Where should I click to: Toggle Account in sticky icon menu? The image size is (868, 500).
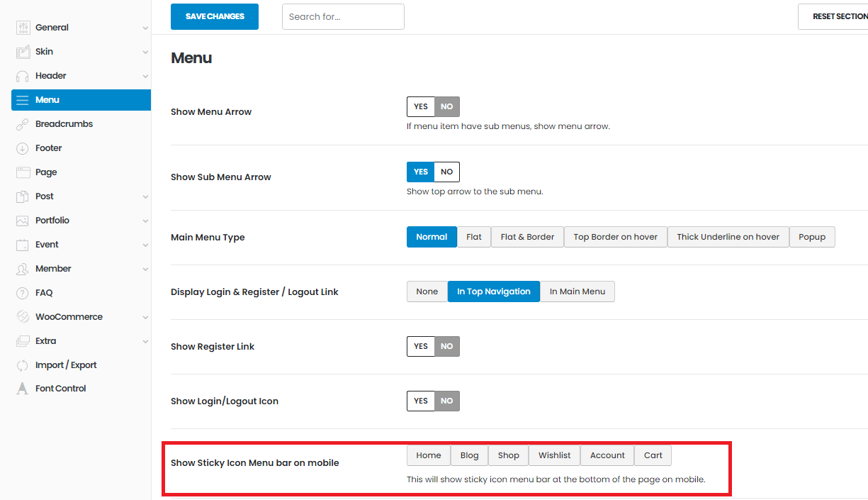click(607, 455)
